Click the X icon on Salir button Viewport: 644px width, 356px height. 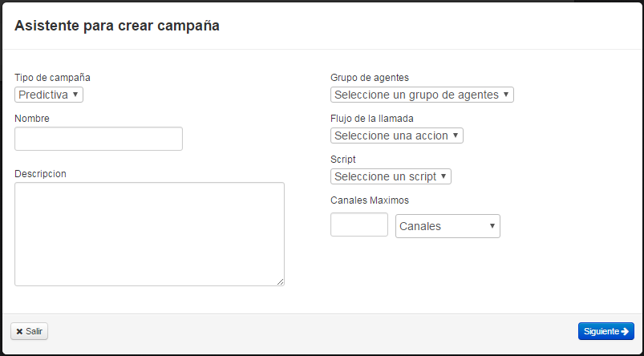19,331
